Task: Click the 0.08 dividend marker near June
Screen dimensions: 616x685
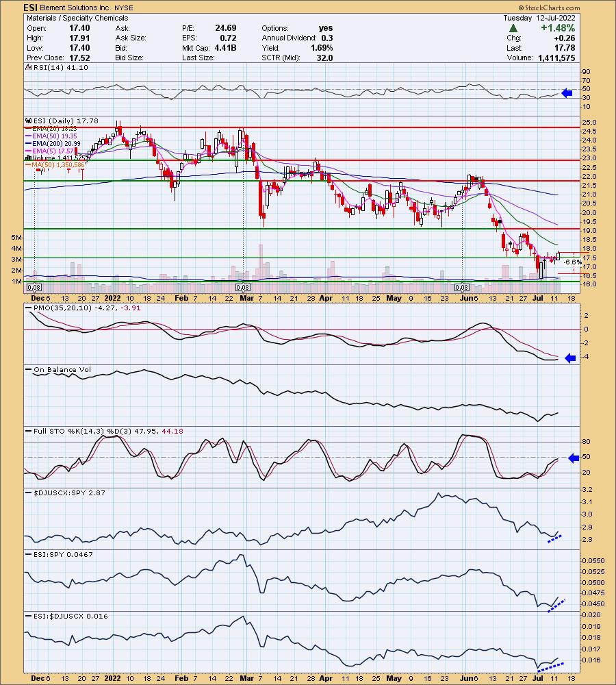Action: [x=462, y=287]
